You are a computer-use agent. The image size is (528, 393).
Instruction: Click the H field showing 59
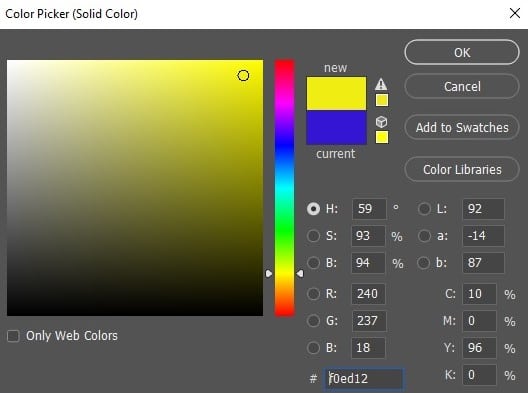coord(369,209)
